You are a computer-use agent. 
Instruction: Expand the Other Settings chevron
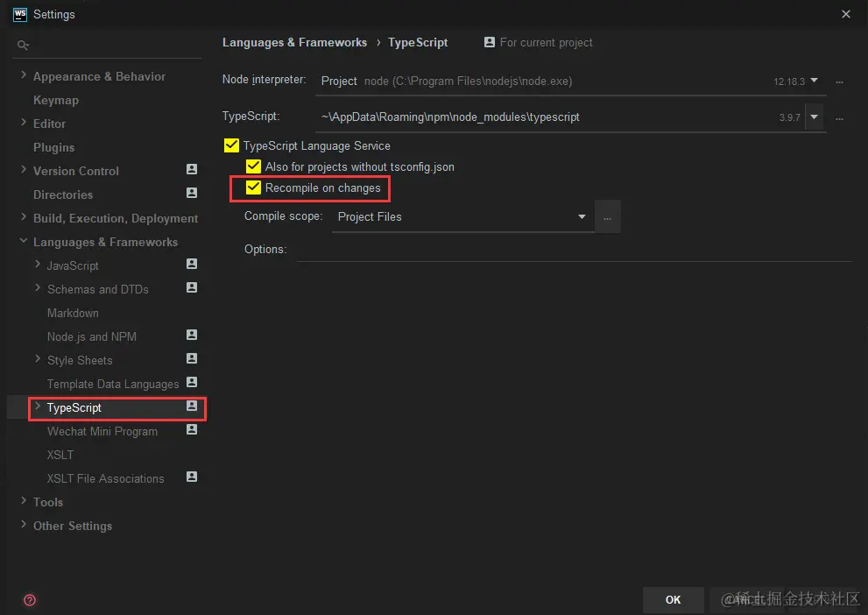pyautogui.click(x=24, y=525)
